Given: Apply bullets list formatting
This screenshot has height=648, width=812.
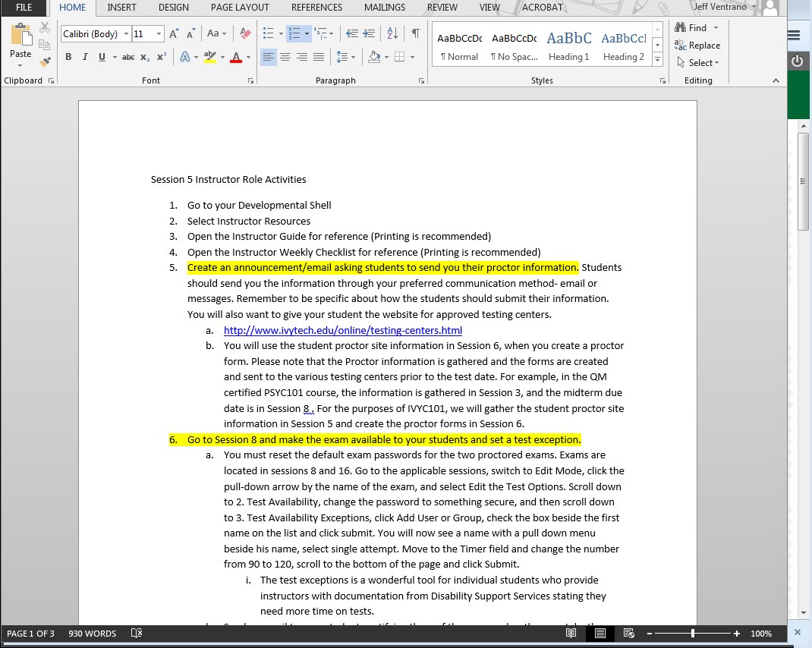Looking at the screenshot, I should [x=268, y=33].
